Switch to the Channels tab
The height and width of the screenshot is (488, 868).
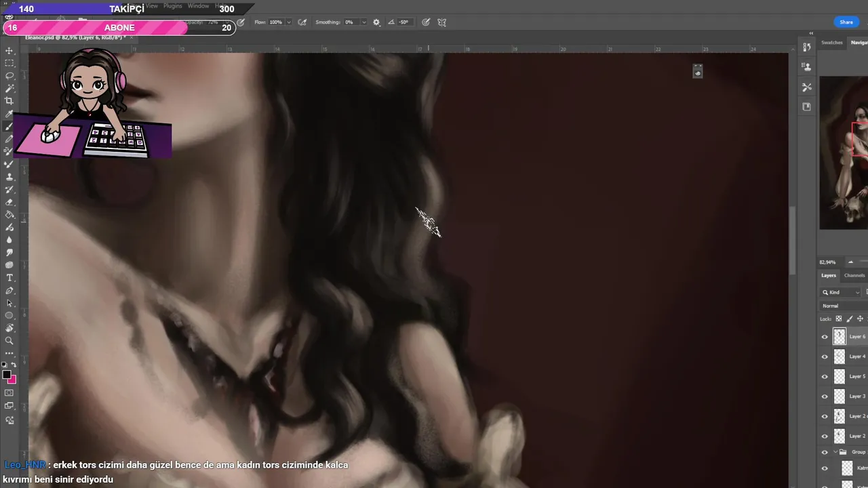coord(854,275)
